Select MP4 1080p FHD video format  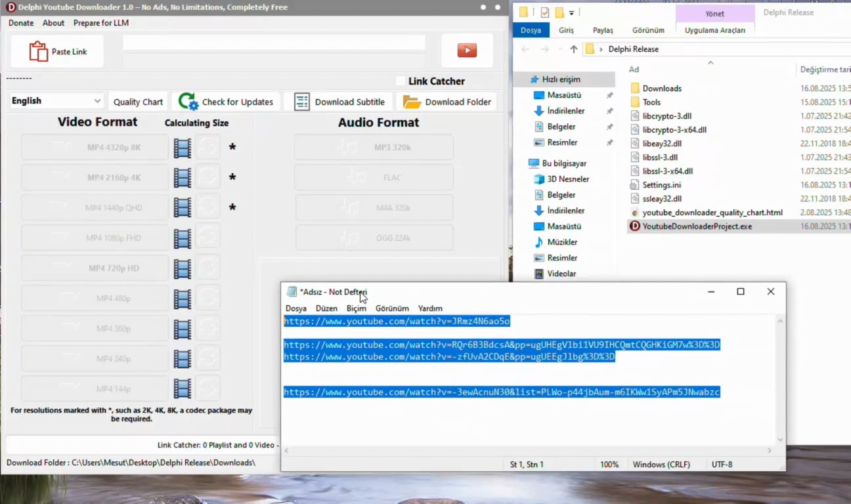point(95,238)
